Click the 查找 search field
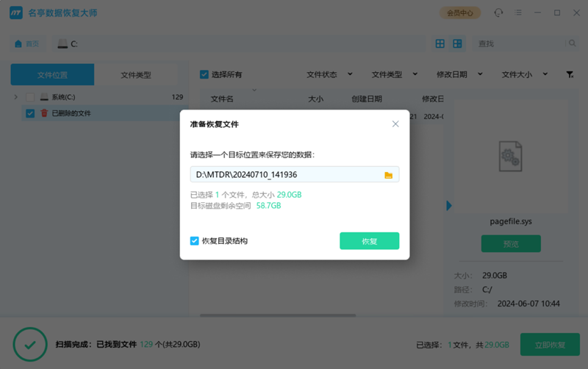Image resolution: width=588 pixels, height=369 pixels. pyautogui.click(x=520, y=44)
